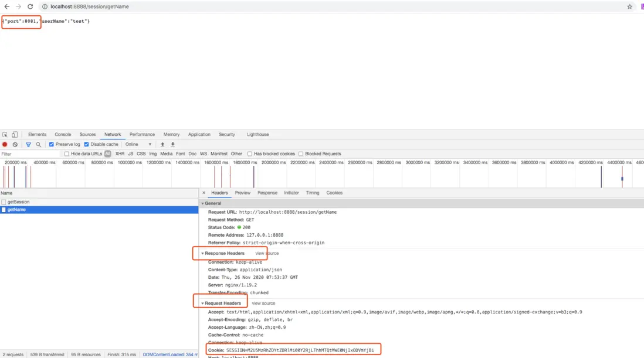Viewport: 644px width, 358px height.
Task: Filter requests by CSS
Action: 141,154
